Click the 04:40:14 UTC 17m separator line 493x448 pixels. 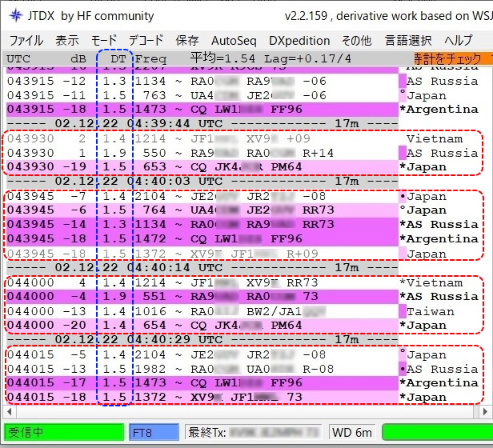click(202, 268)
